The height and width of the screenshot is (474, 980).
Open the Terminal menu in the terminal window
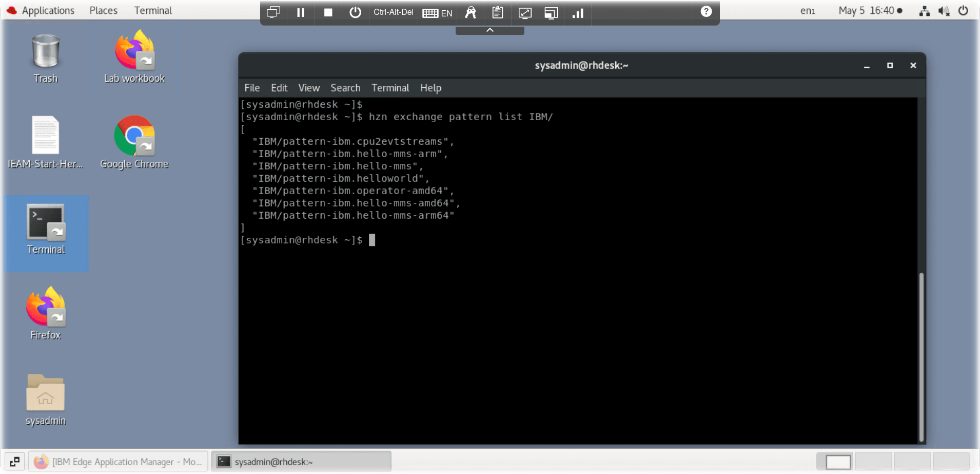(390, 88)
